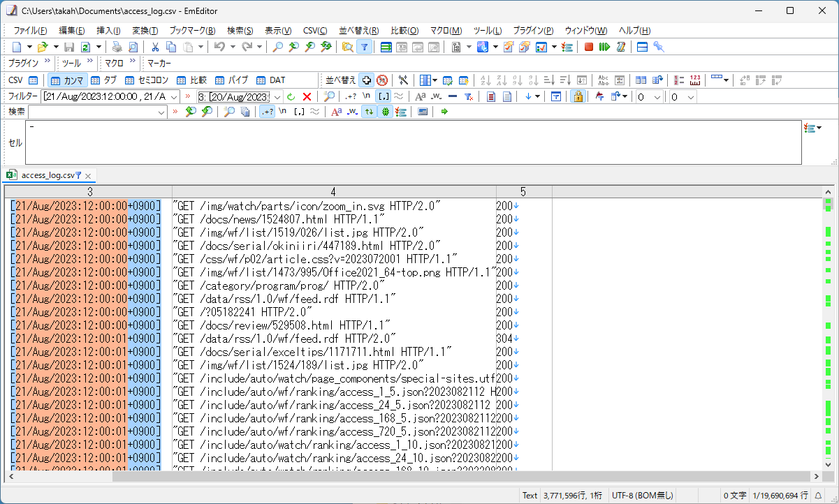Click the Find magnifier icon in main toolbar
The height and width of the screenshot is (504, 839).
[x=277, y=47]
